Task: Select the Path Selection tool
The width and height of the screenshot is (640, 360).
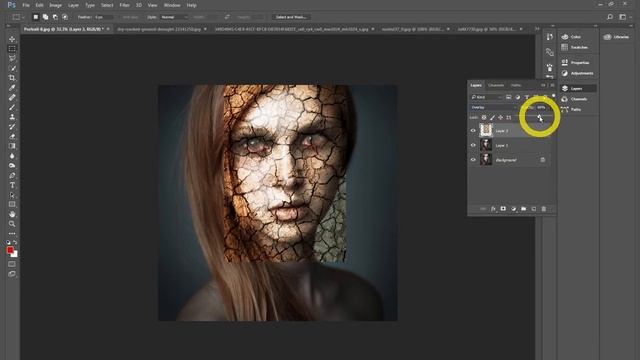Action: click(12, 195)
